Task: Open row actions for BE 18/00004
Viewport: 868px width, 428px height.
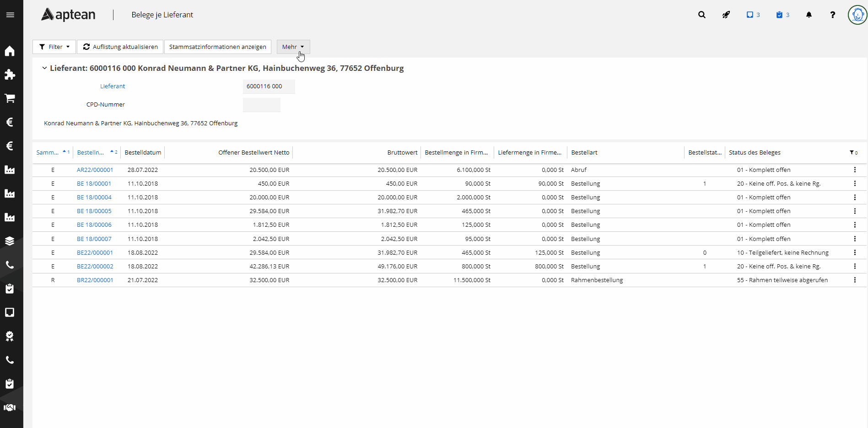Action: pyautogui.click(x=855, y=197)
